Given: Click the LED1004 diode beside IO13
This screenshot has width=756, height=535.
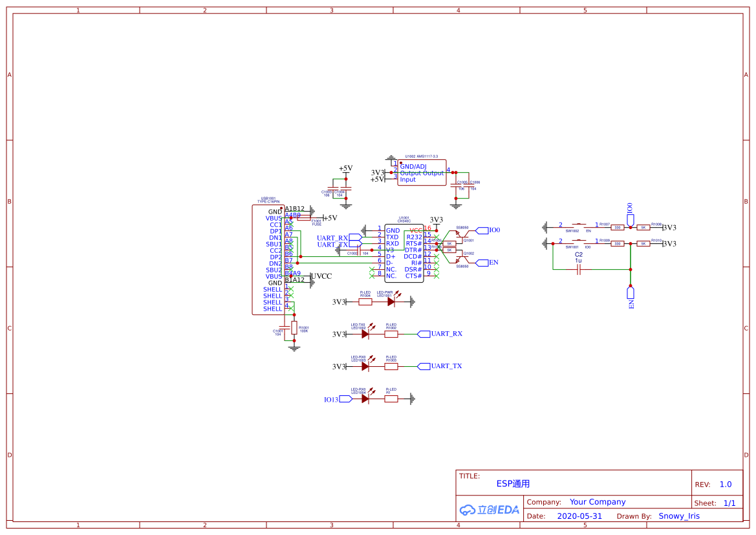Looking at the screenshot, I should tap(365, 399).
